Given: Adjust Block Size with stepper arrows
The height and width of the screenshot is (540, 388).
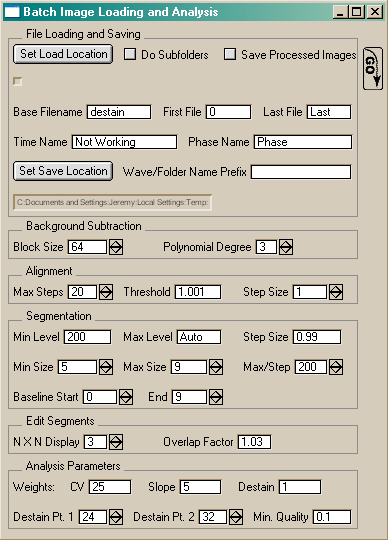Looking at the screenshot, I should pos(116,247).
